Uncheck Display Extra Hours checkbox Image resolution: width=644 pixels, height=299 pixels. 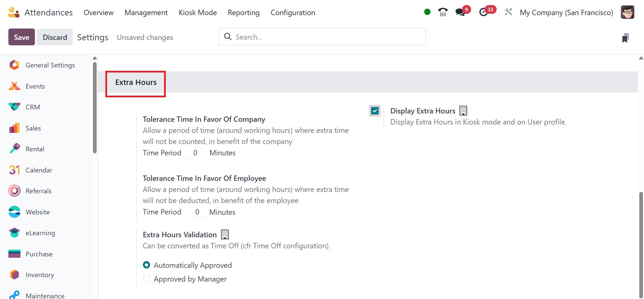[x=375, y=111]
